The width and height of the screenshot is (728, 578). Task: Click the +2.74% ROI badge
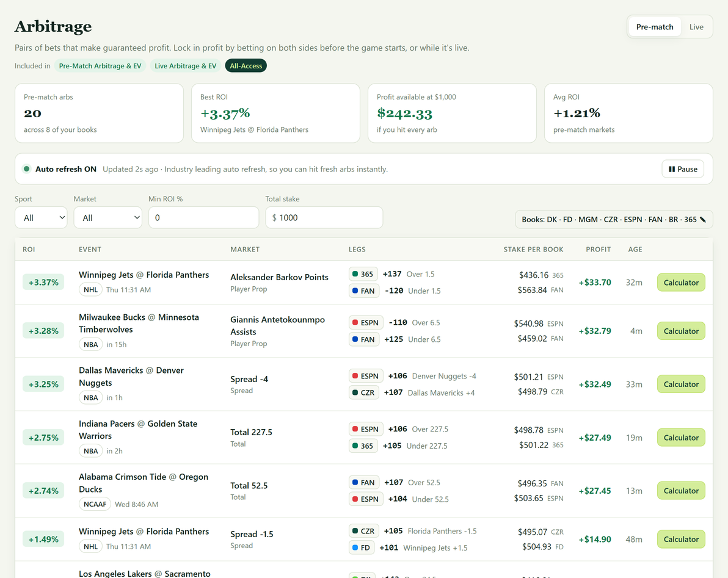click(43, 491)
